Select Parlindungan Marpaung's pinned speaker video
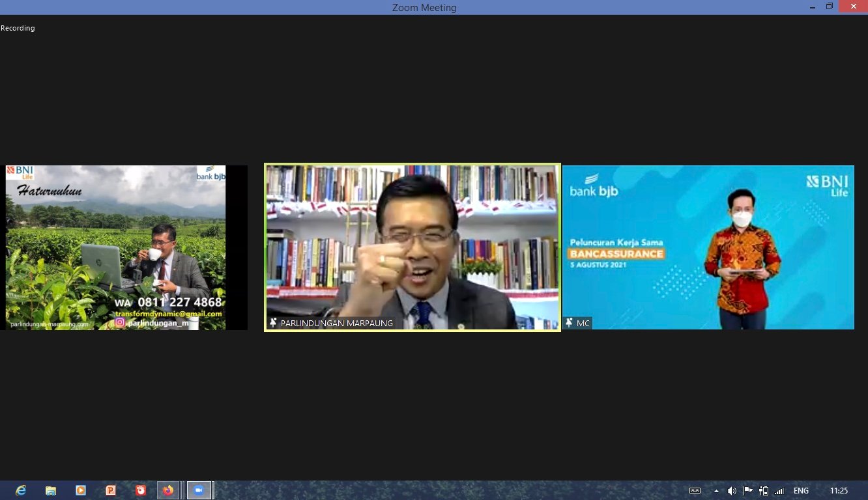 click(x=412, y=247)
